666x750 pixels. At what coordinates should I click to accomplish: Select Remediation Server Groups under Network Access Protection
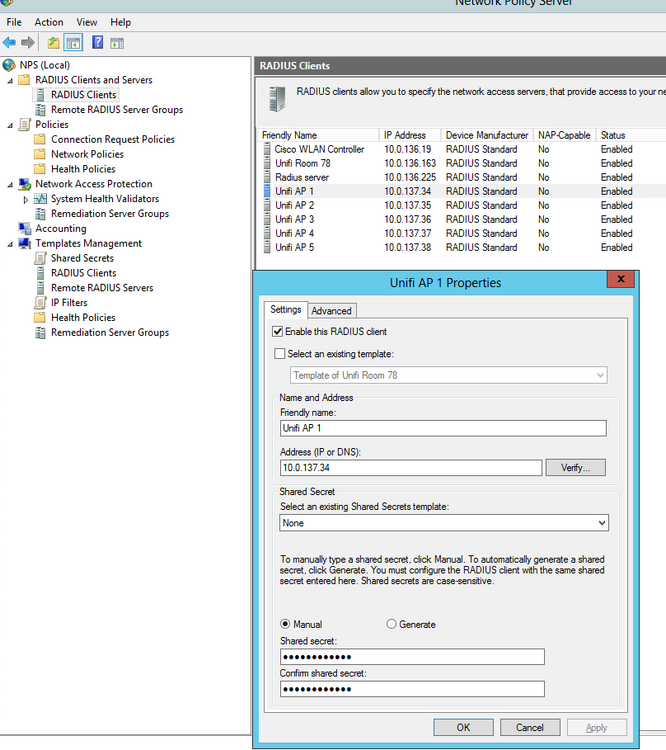(x=110, y=213)
